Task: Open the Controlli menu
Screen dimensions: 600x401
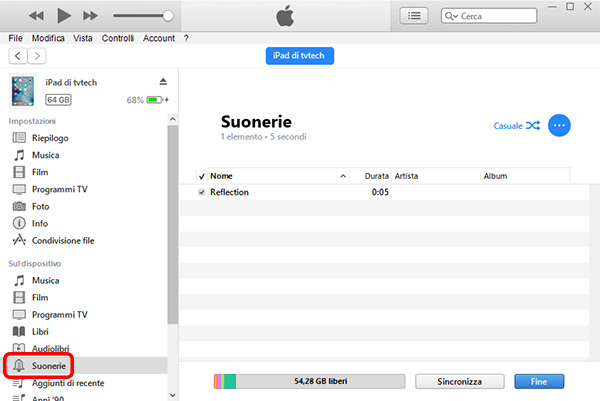Action: tap(118, 38)
